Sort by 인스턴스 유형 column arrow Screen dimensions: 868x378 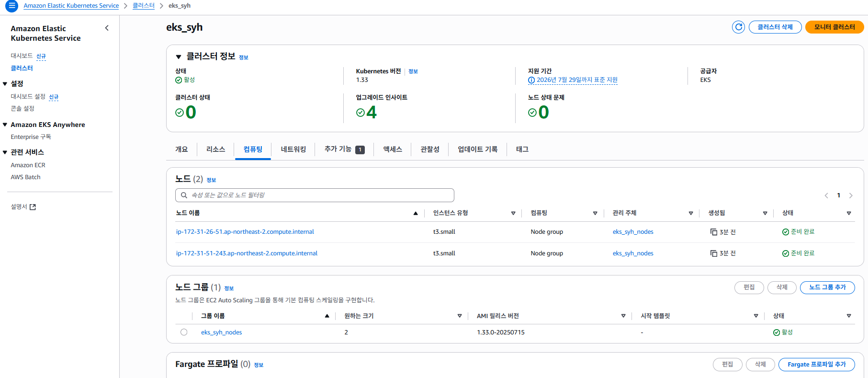tap(513, 213)
